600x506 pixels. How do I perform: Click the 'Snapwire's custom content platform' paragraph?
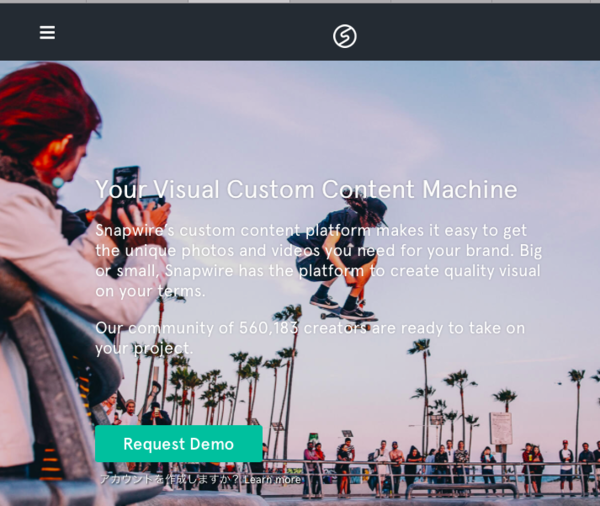318,261
